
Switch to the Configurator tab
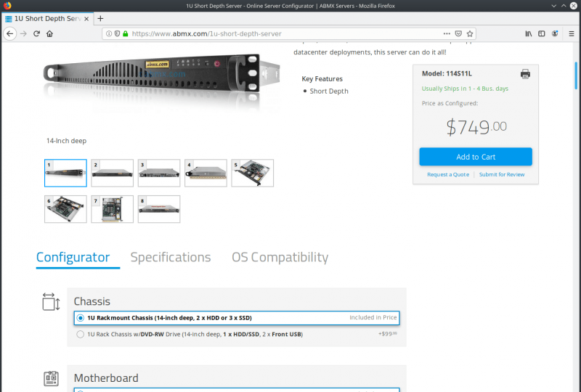(x=73, y=257)
